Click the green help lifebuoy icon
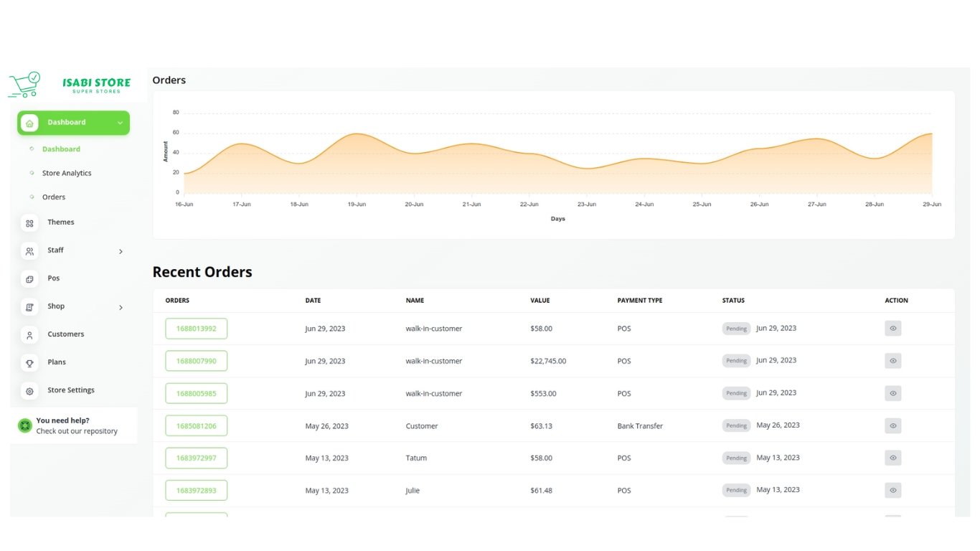This screenshot has height=551, width=980. 25,425
